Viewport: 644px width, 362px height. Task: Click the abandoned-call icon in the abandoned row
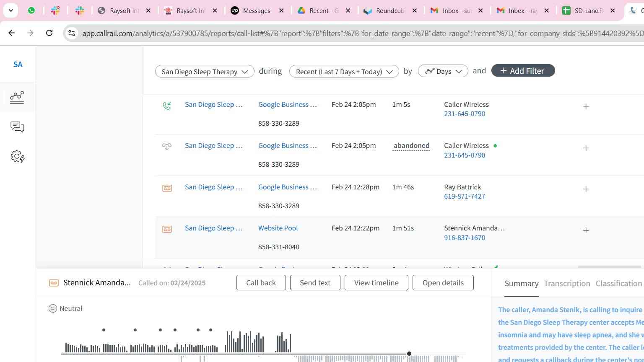click(167, 147)
